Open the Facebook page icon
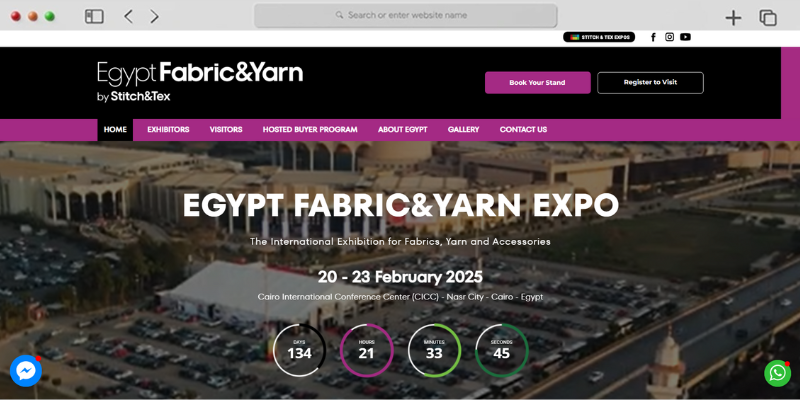The width and height of the screenshot is (800, 400). tap(653, 37)
